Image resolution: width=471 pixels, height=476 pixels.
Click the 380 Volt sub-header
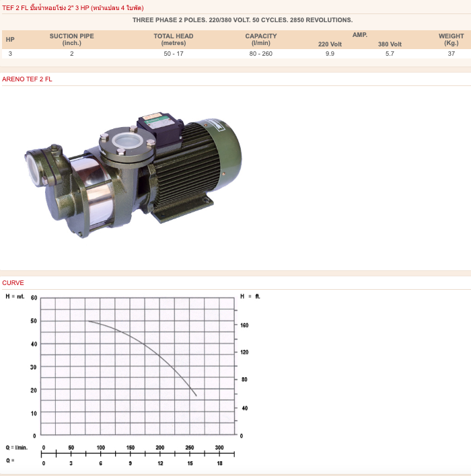point(390,44)
